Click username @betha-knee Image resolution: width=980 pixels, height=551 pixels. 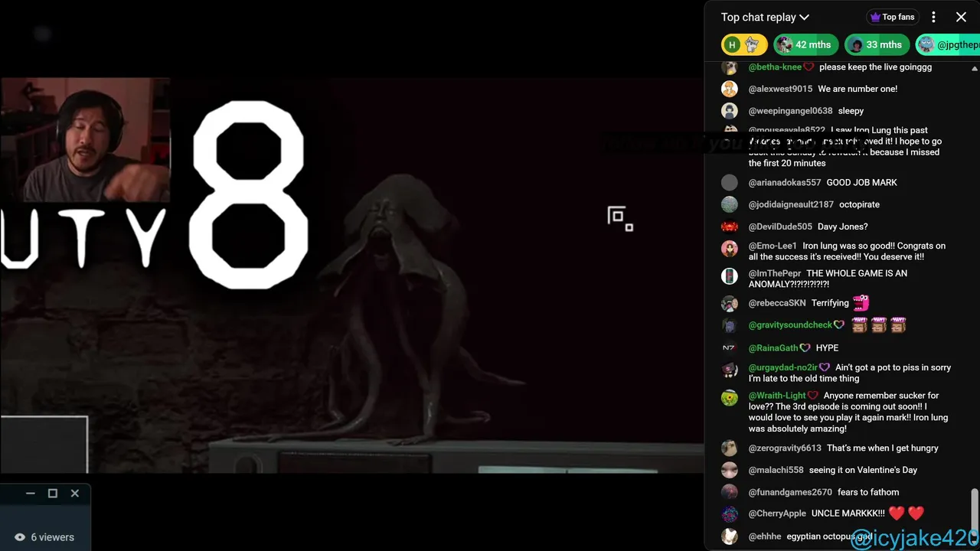tap(775, 67)
